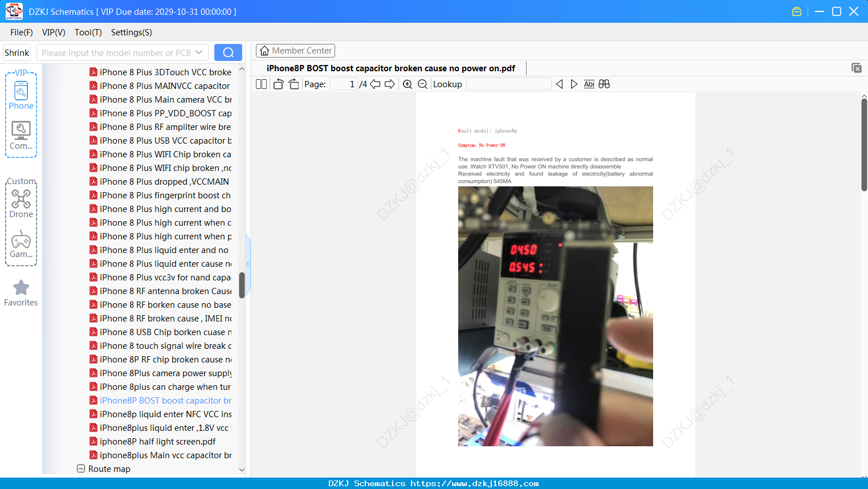Screen dimensions: 868x489
Task: Open iPhone 8 touch signal wire break file
Action: coord(166,345)
